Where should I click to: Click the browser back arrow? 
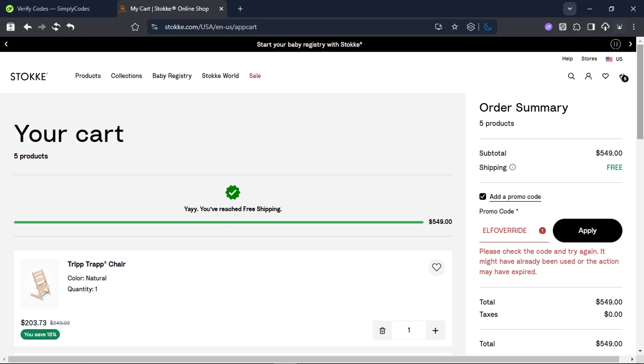click(x=27, y=27)
